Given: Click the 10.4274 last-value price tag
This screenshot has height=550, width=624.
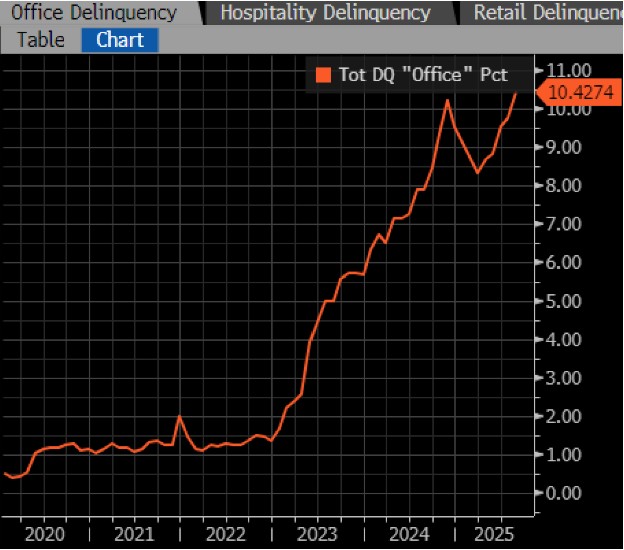Looking at the screenshot, I should pos(580,92).
